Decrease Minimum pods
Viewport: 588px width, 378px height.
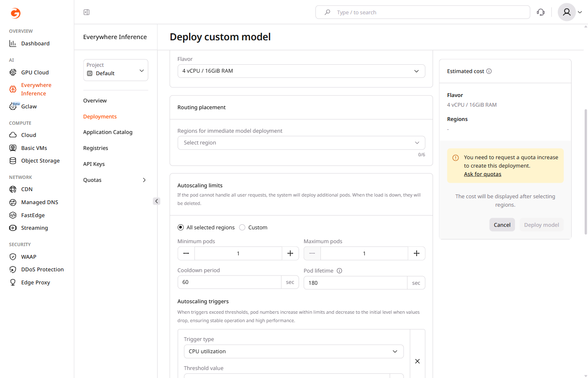pyautogui.click(x=186, y=253)
